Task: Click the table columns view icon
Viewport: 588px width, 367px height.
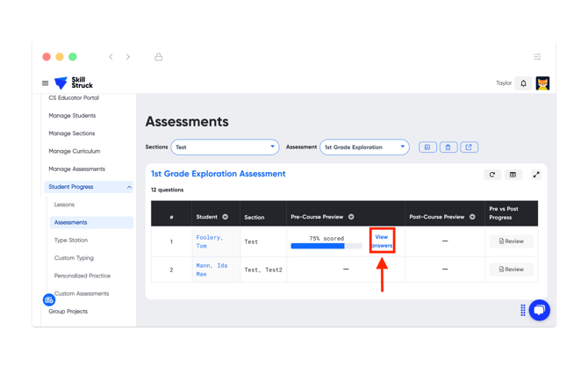Action: [513, 175]
